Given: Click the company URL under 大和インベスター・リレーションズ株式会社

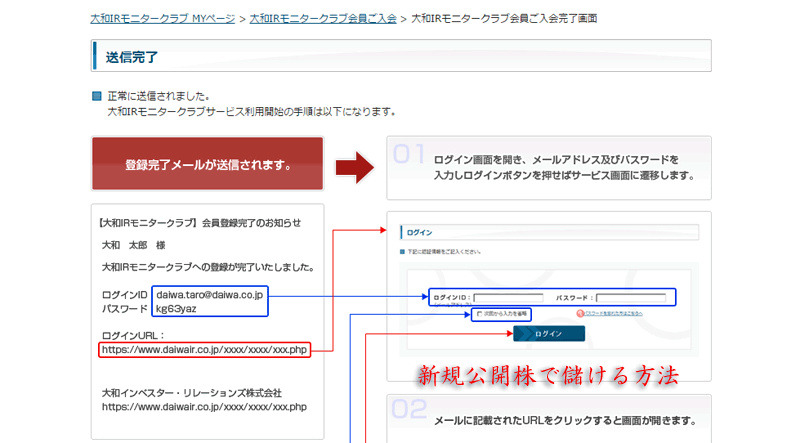Looking at the screenshot, I should pos(204,407).
